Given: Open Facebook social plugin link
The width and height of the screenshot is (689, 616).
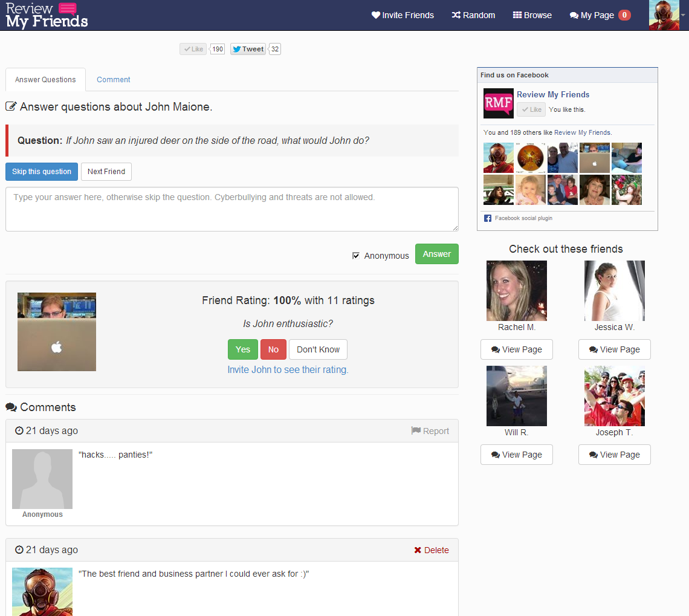Looking at the screenshot, I should 523,218.
